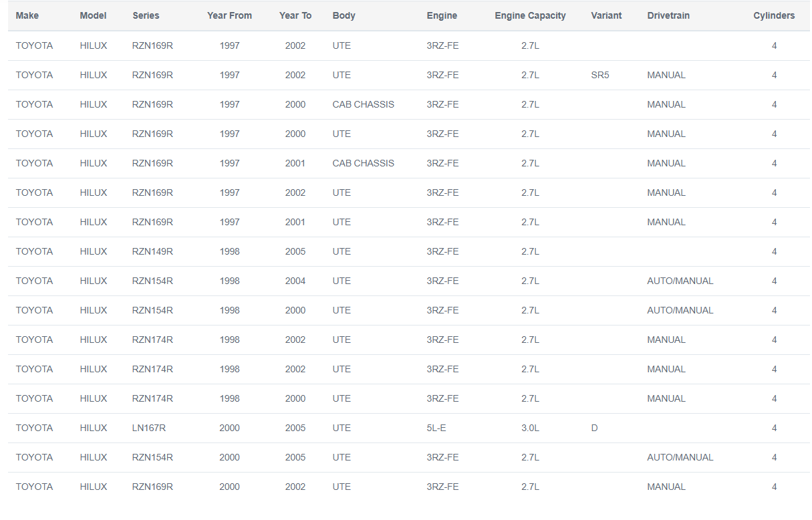Select RZN154R in the 2000–2005 row

pos(152,457)
